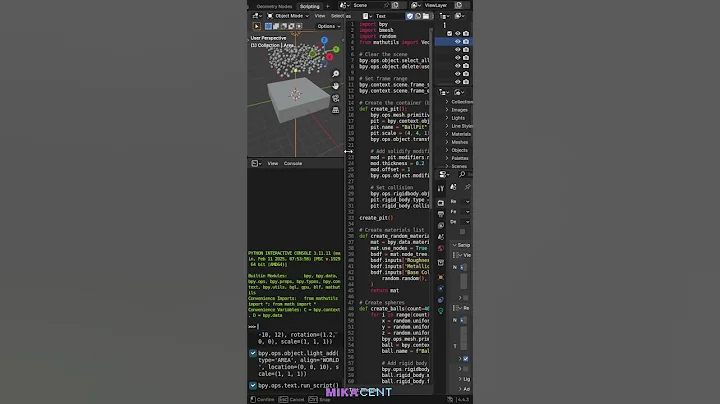Open the Outliner editor type dropdown

click(444, 16)
